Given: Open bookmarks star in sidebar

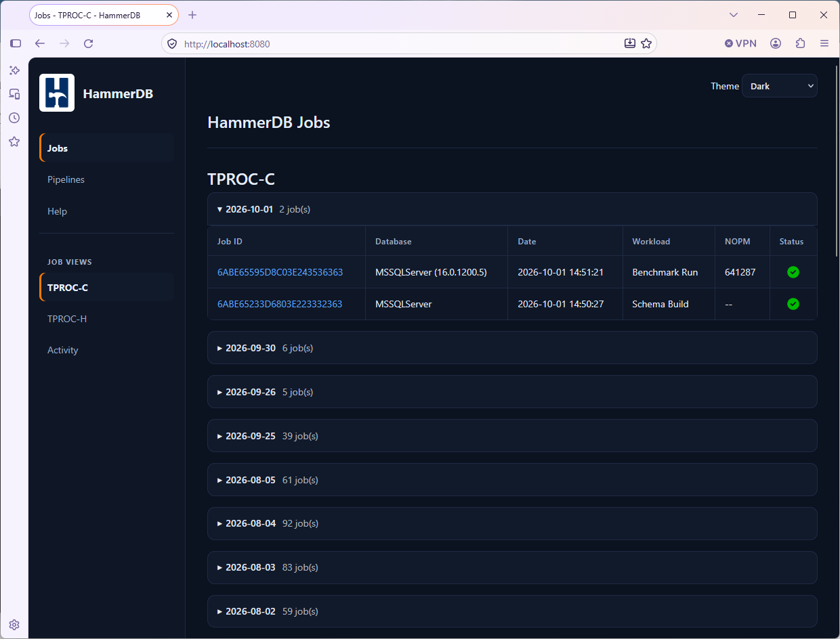Looking at the screenshot, I should click(x=14, y=141).
